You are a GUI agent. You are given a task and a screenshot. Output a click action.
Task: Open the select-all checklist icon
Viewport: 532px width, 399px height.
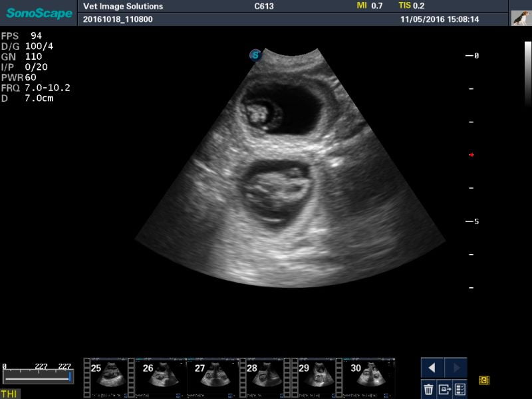tap(460, 389)
